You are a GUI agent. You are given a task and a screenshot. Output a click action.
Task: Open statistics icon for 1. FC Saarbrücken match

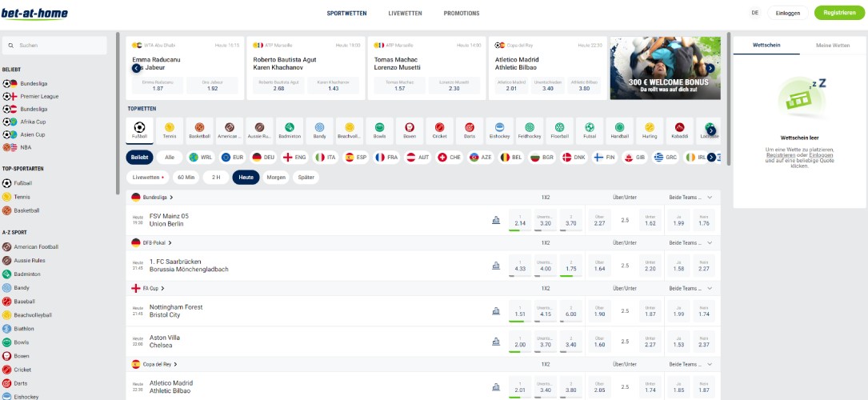coord(496,266)
